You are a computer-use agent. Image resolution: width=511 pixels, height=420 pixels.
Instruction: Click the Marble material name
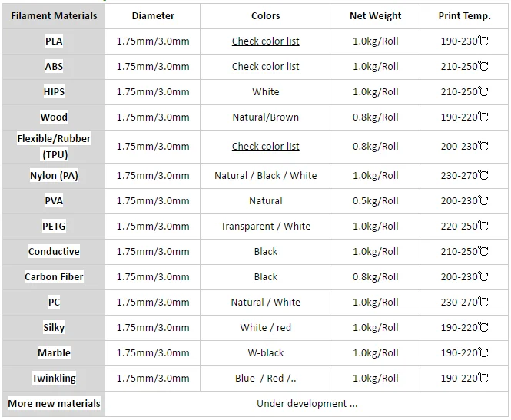54,353
